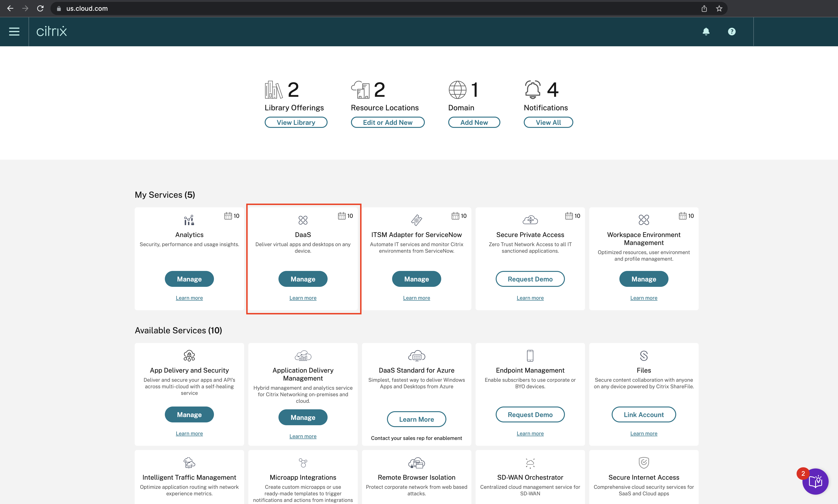Click Link Account under Files
The width and height of the screenshot is (838, 504).
pos(643,414)
